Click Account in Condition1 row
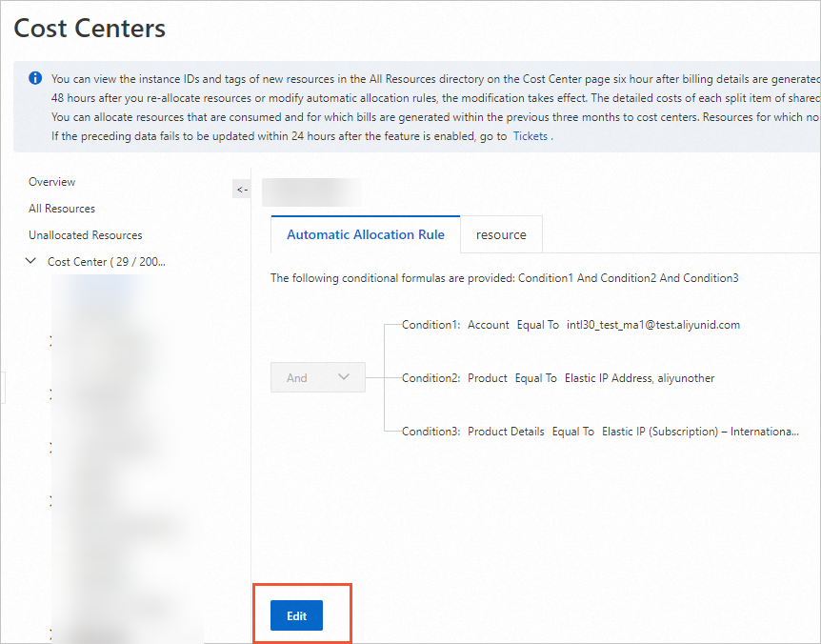 pos(488,325)
